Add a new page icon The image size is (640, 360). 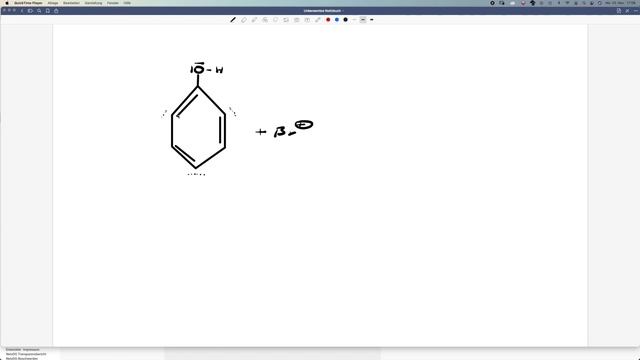click(x=619, y=11)
